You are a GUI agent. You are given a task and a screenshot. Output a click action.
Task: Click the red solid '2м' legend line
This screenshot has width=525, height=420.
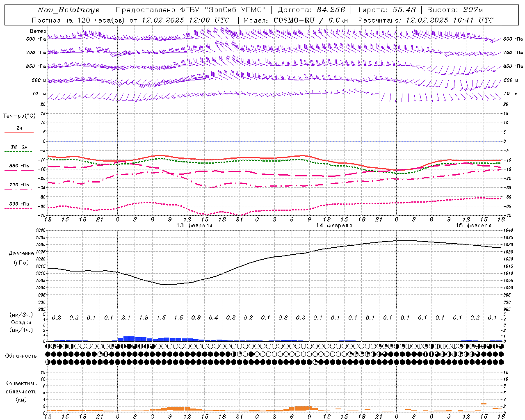point(19,132)
